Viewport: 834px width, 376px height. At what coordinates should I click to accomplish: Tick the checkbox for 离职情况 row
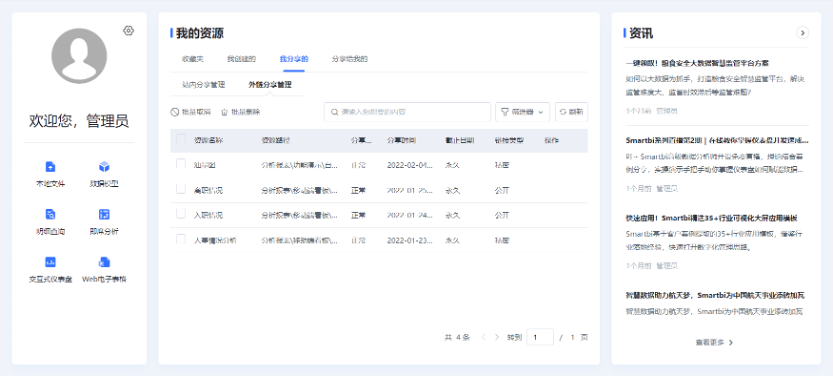click(x=181, y=189)
